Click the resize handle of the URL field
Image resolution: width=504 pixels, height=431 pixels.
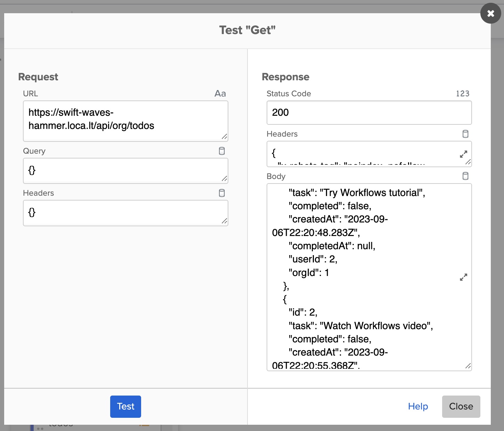pos(225,137)
